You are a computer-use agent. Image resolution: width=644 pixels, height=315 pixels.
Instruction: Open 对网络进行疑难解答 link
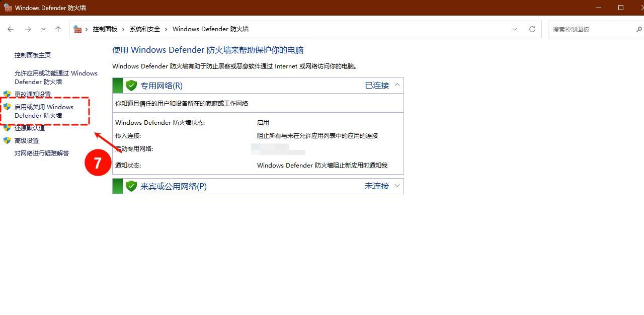click(42, 153)
